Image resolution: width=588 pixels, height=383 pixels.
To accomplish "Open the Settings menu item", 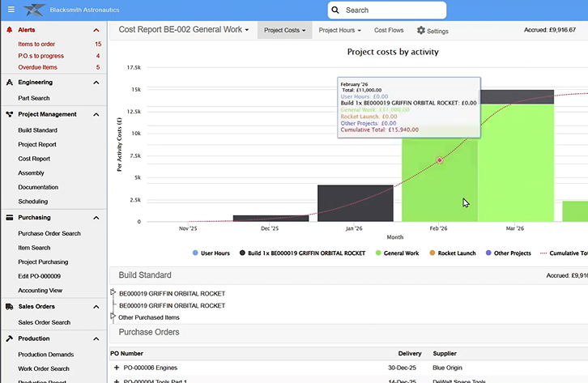I will point(432,30).
